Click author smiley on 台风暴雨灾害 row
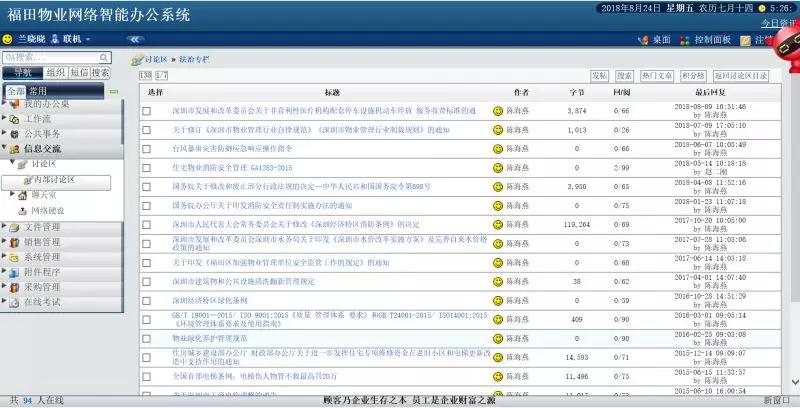This screenshot has width=800, height=408. 498,149
